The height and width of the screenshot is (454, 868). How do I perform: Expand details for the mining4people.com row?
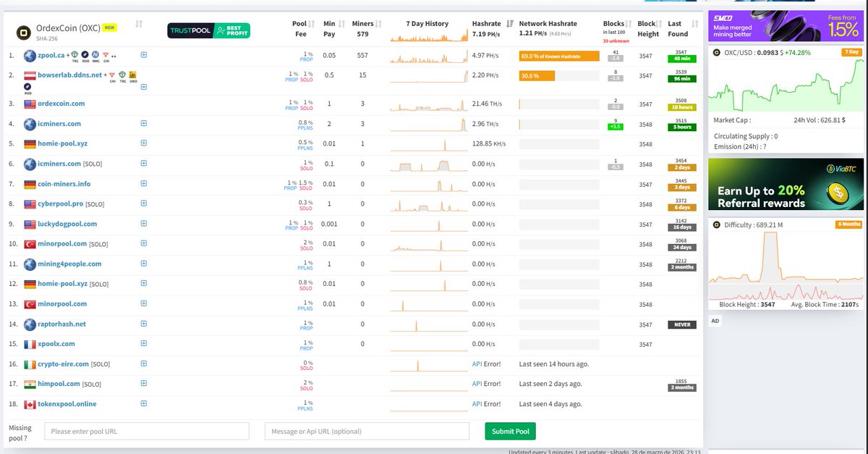pos(143,264)
